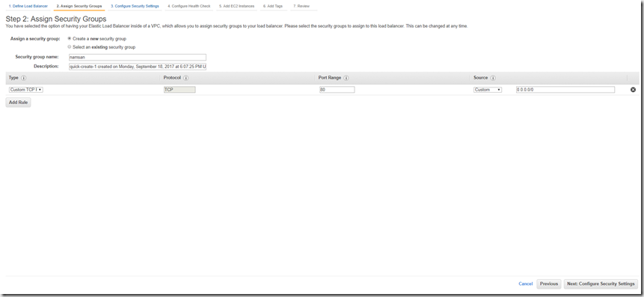Open the Source Custom dropdown
Image resolution: width=644 pixels, height=297 pixels.
[488, 90]
